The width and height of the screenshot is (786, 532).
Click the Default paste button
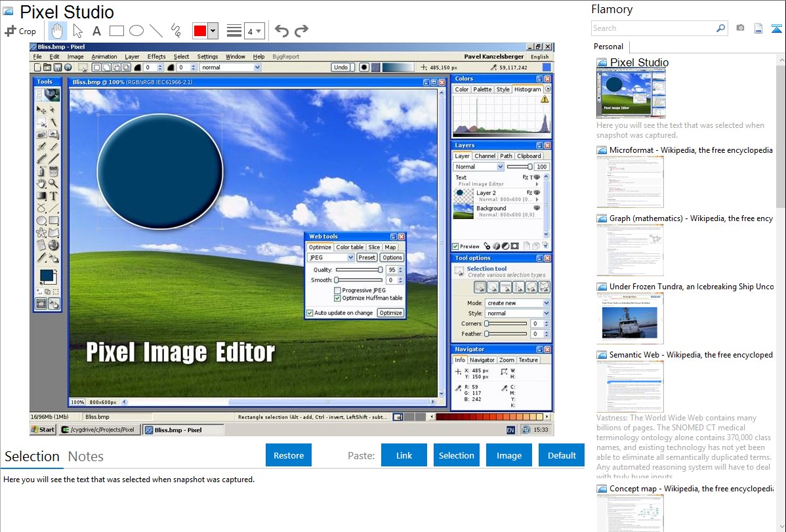(x=562, y=455)
